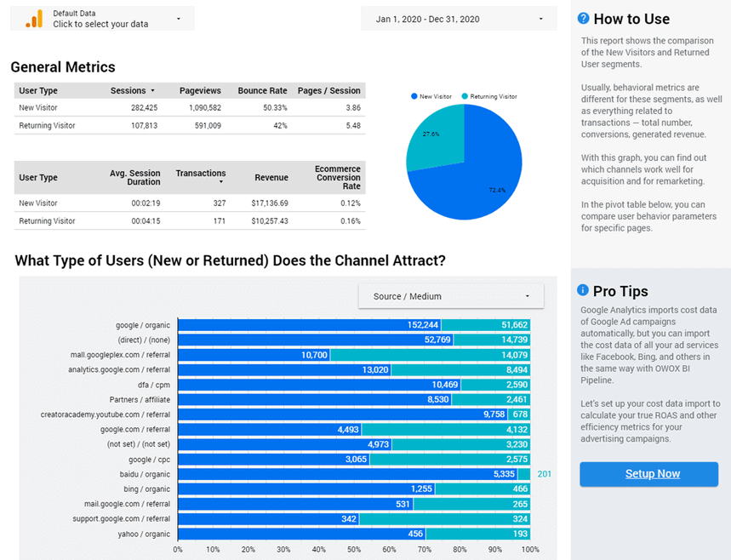Click google.com / referral teal bar 4,132
731x560 pixels.
(x=446, y=430)
